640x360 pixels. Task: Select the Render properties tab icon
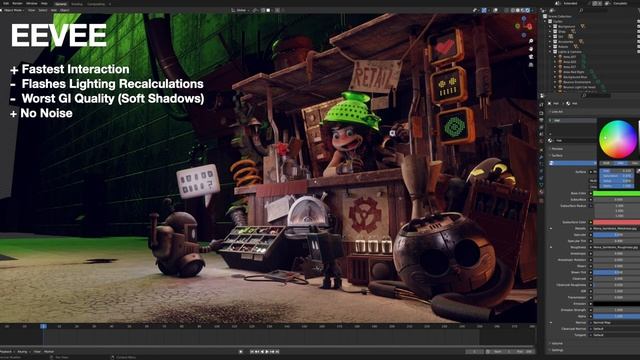pyautogui.click(x=542, y=113)
